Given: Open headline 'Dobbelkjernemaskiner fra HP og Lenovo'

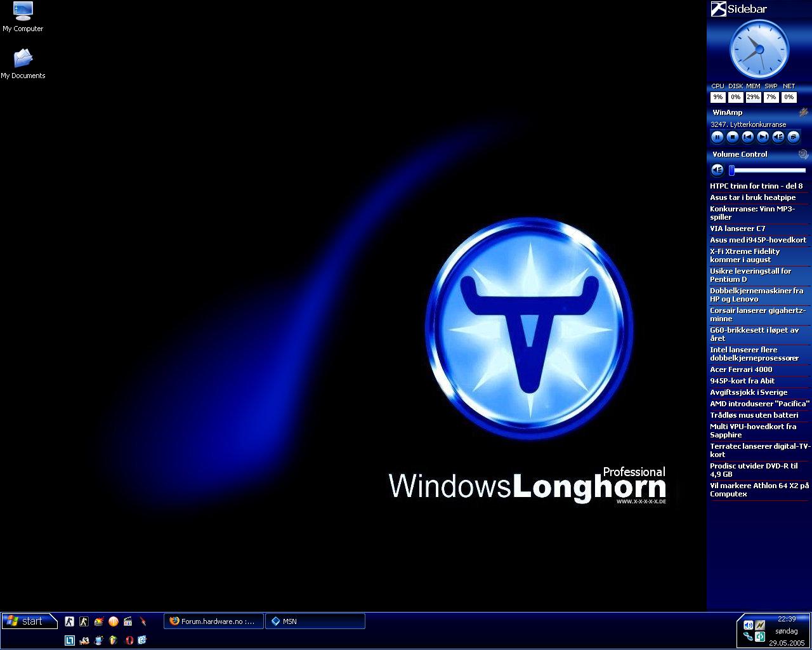Looking at the screenshot, I should (756, 295).
